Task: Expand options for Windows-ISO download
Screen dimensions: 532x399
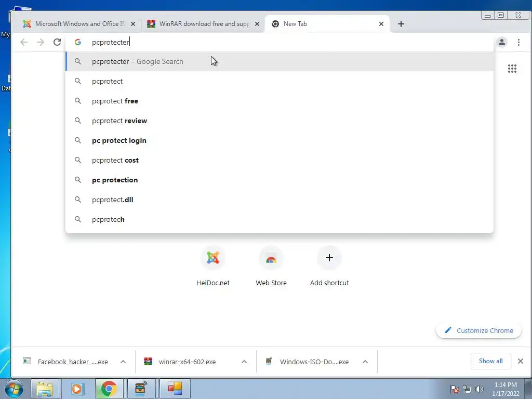Action: [x=365, y=362]
